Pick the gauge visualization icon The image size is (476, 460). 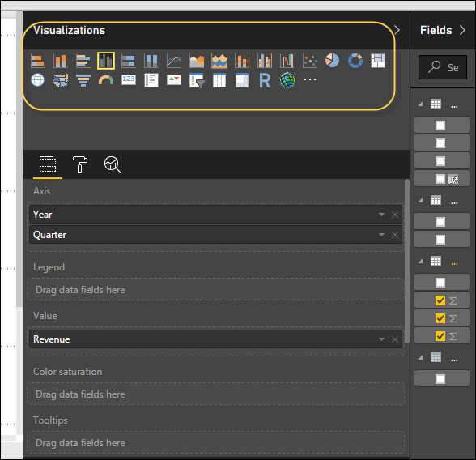point(106,80)
